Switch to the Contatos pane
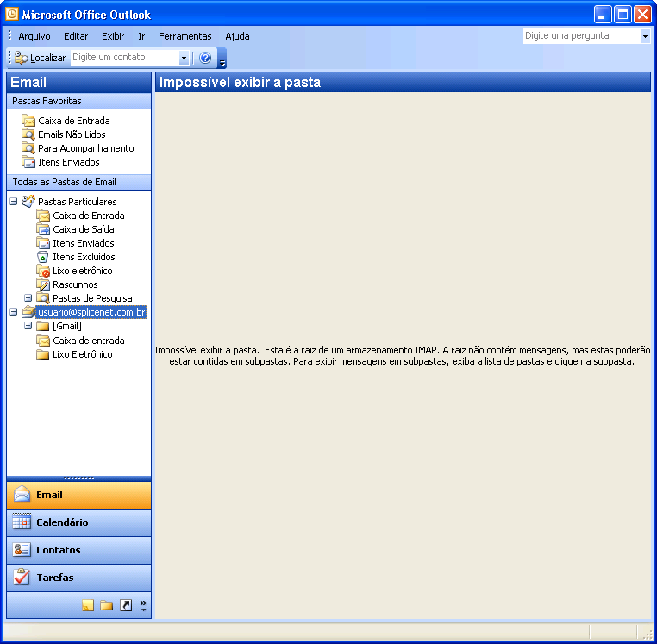 (78, 550)
